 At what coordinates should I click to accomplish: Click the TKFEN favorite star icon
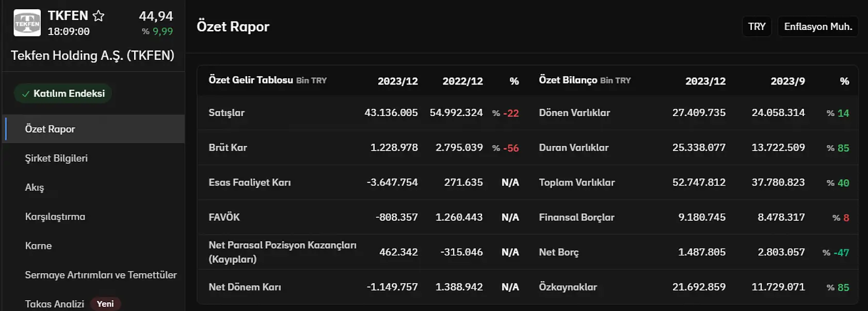(99, 16)
